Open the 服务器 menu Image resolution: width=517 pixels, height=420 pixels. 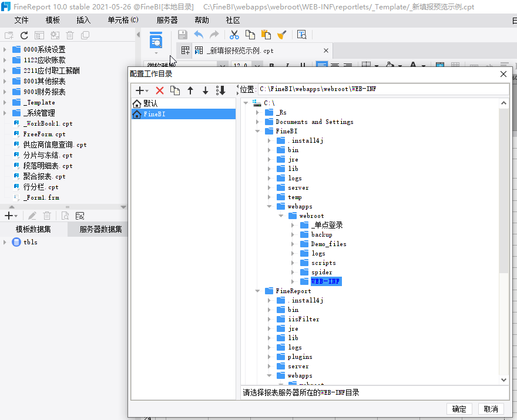pos(167,20)
